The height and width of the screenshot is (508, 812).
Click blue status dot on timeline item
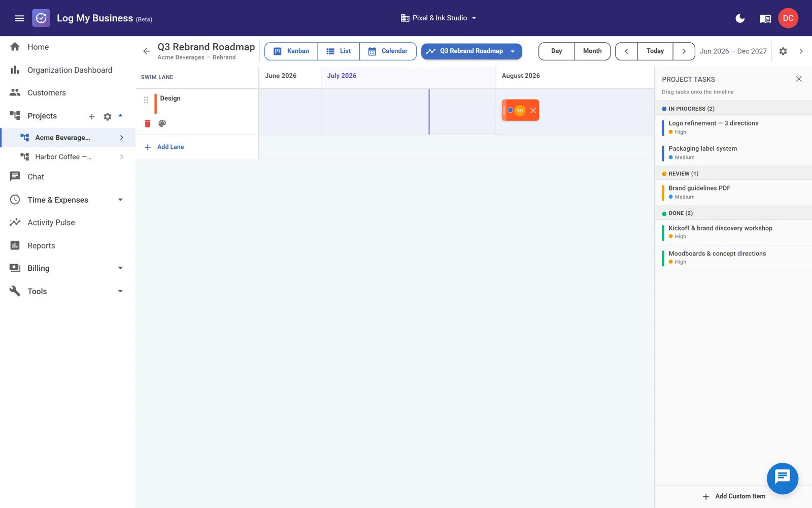pyautogui.click(x=510, y=110)
